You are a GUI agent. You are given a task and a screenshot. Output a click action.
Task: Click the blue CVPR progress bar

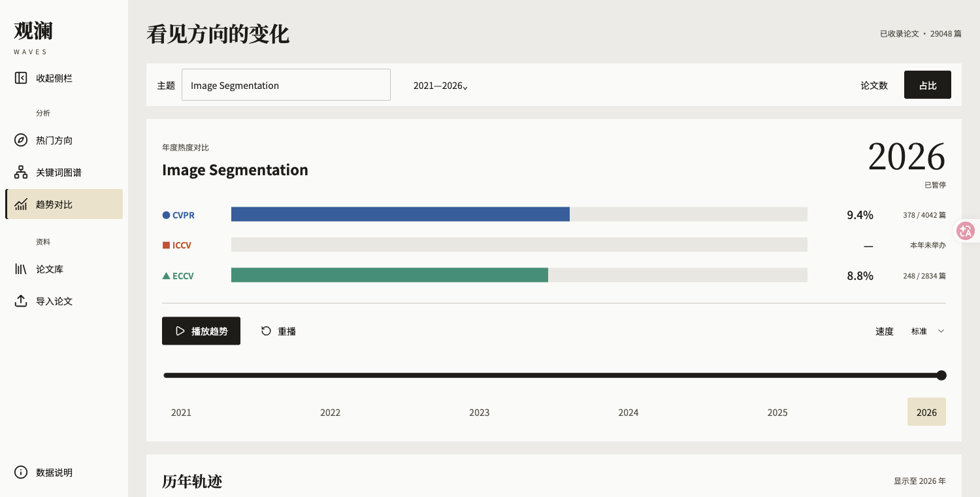point(400,214)
